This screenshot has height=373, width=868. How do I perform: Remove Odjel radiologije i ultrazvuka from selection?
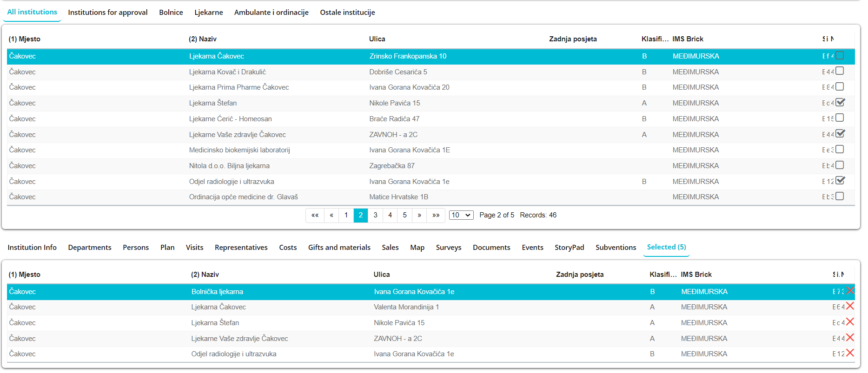(x=850, y=353)
